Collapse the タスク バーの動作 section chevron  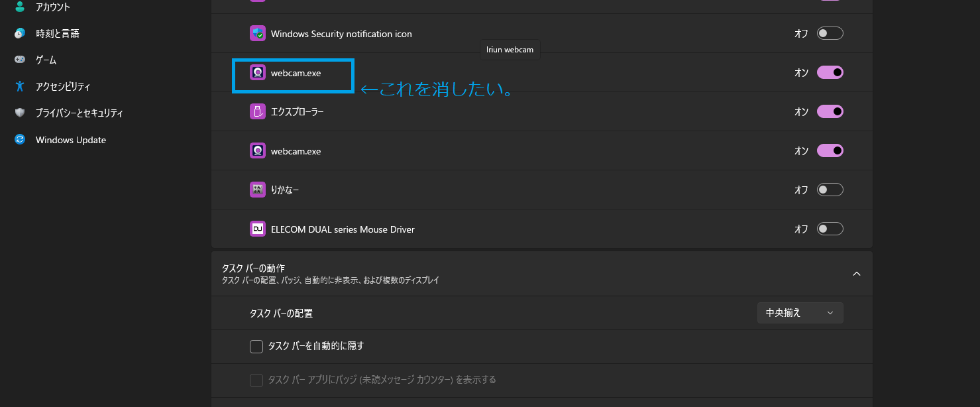tap(856, 274)
